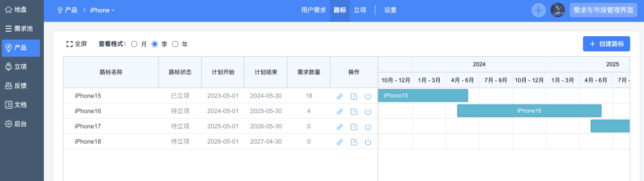Click the 路标状态 column header
The width and height of the screenshot is (644, 181).
point(180,72)
